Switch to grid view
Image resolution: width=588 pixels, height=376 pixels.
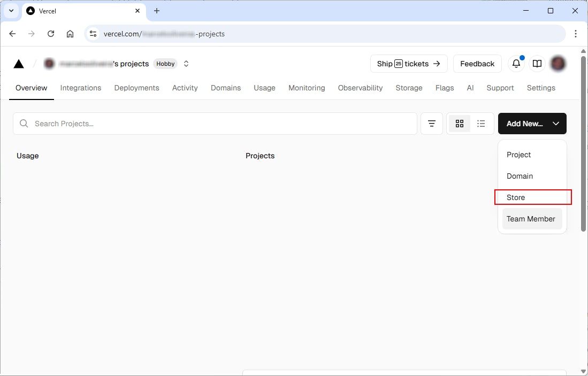click(x=459, y=124)
